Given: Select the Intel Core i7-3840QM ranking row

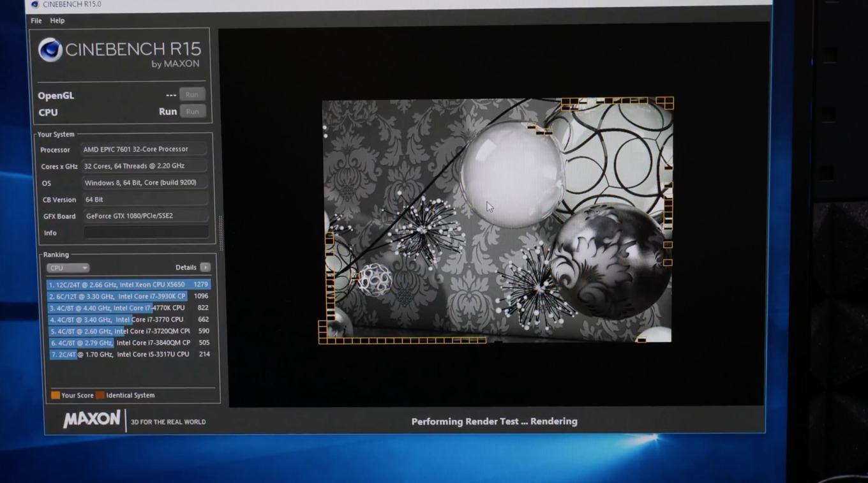Looking at the screenshot, I should (x=129, y=343).
